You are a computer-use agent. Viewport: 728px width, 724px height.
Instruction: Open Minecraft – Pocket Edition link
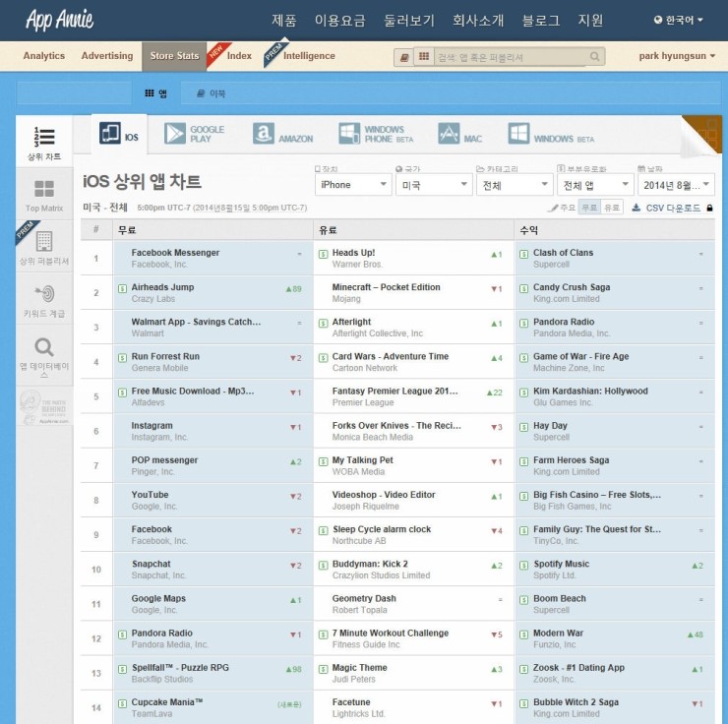click(386, 287)
